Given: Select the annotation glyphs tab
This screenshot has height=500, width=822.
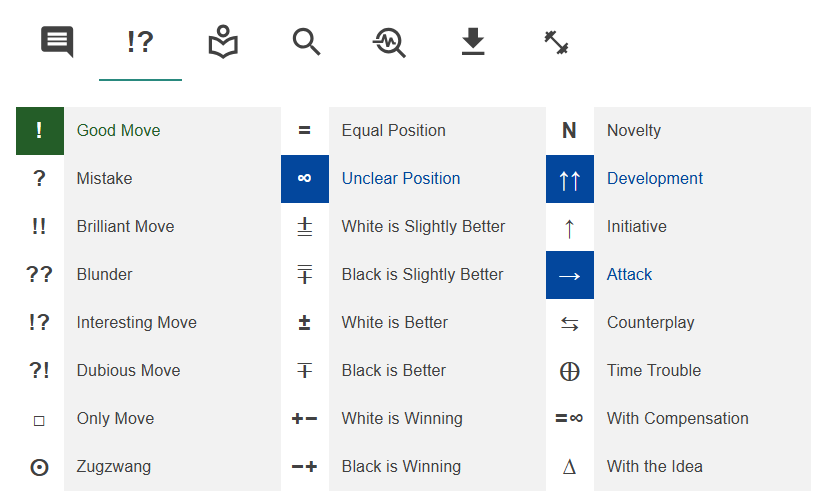Looking at the screenshot, I should coord(140,42).
